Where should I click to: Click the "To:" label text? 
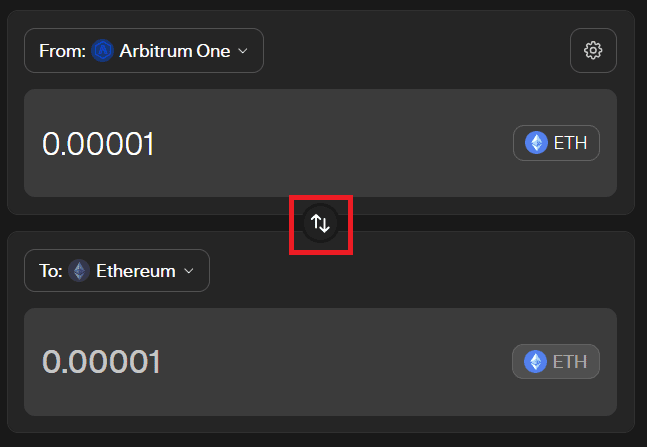51,271
